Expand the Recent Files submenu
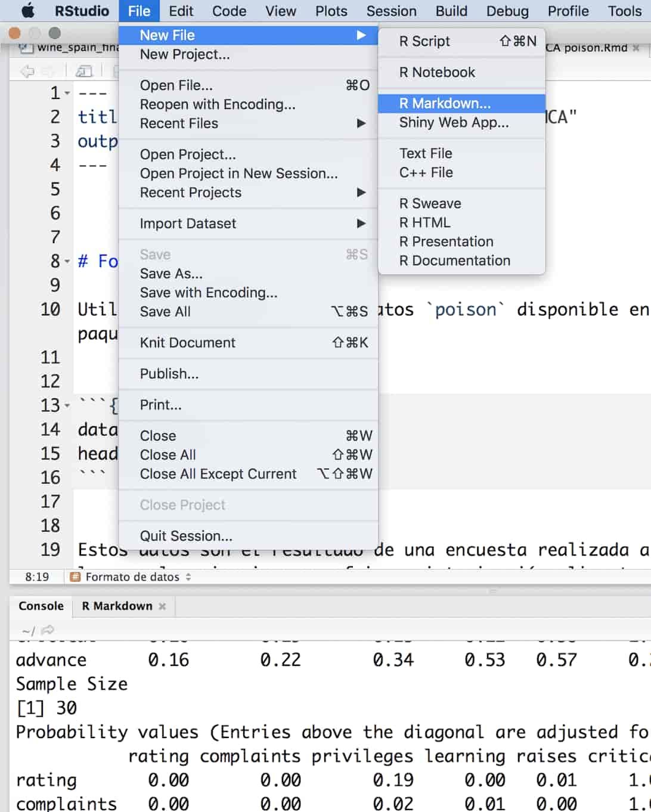This screenshot has width=651, height=812. pyautogui.click(x=249, y=123)
